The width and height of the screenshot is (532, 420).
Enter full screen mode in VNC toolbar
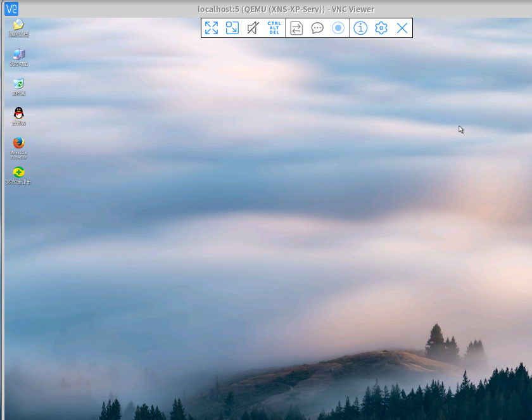coord(212,28)
